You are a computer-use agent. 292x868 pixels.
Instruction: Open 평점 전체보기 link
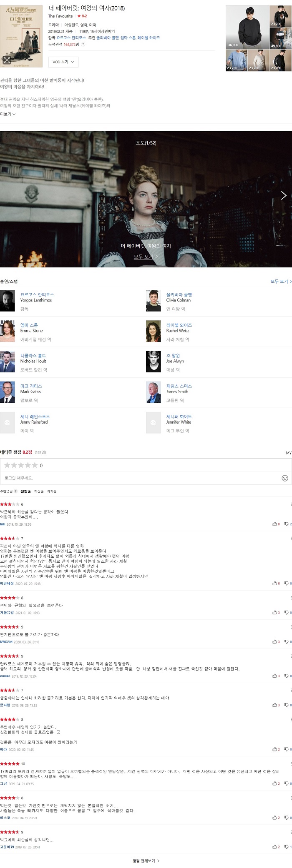pyautogui.click(x=146, y=861)
